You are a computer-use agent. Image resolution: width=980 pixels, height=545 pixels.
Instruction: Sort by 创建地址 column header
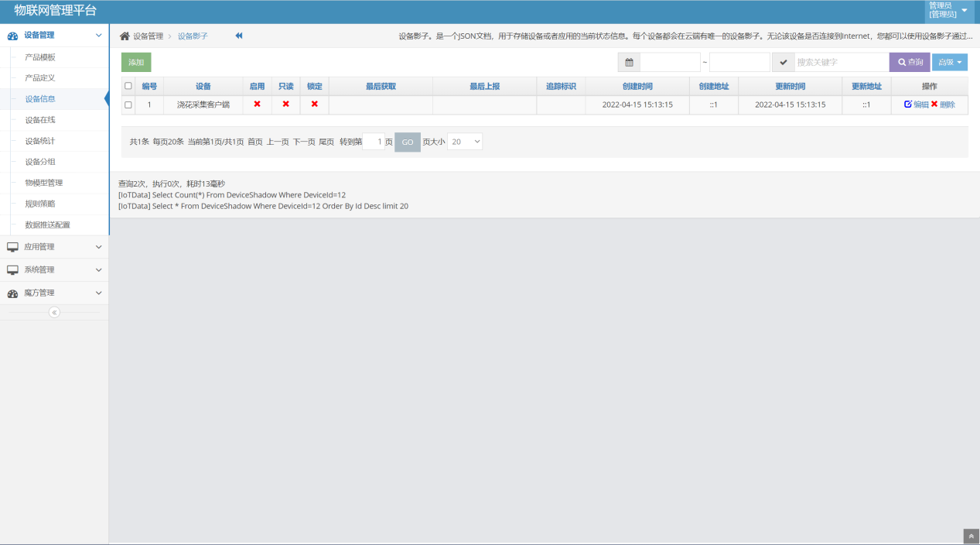pyautogui.click(x=714, y=86)
